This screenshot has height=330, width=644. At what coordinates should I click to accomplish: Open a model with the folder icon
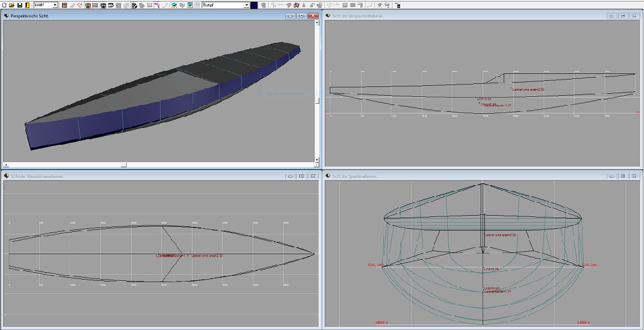click(11, 5)
